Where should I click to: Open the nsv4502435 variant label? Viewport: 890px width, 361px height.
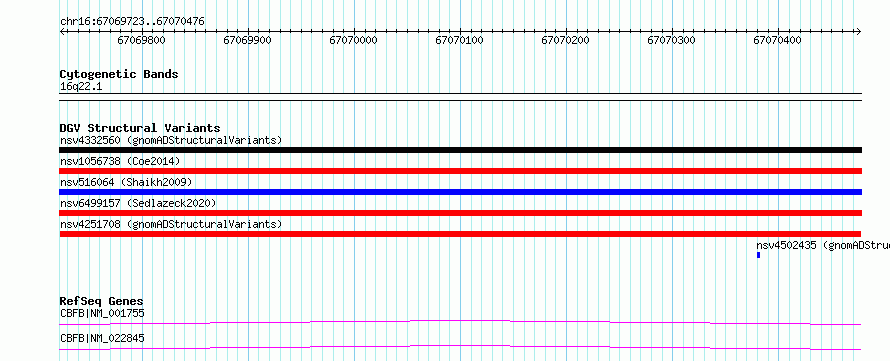coord(823,245)
